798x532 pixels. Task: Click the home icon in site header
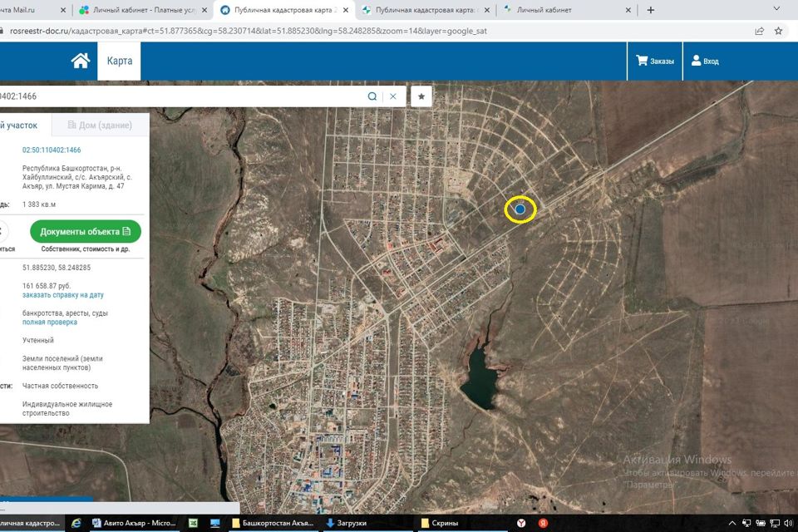pyautogui.click(x=80, y=61)
